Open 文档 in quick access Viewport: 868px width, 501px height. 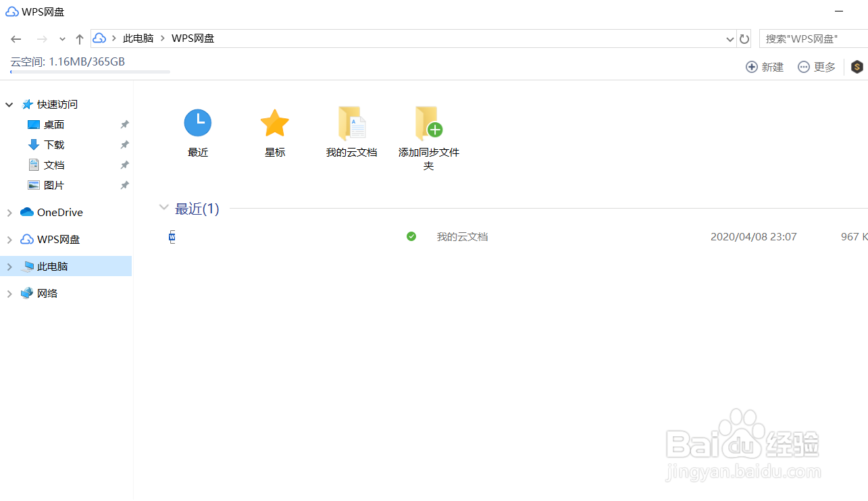[54, 165]
